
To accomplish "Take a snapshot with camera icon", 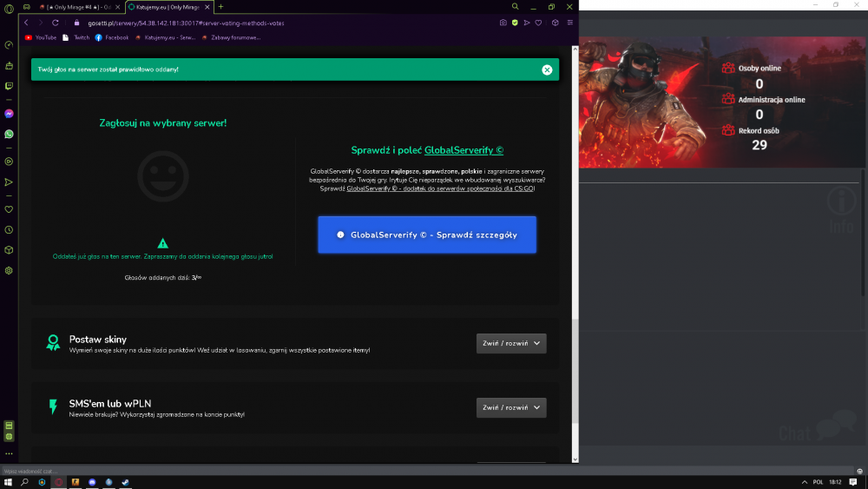I will (503, 23).
